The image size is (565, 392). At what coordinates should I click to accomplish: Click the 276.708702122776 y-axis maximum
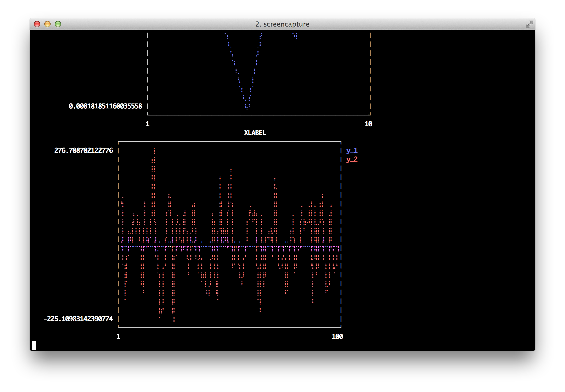coord(83,150)
